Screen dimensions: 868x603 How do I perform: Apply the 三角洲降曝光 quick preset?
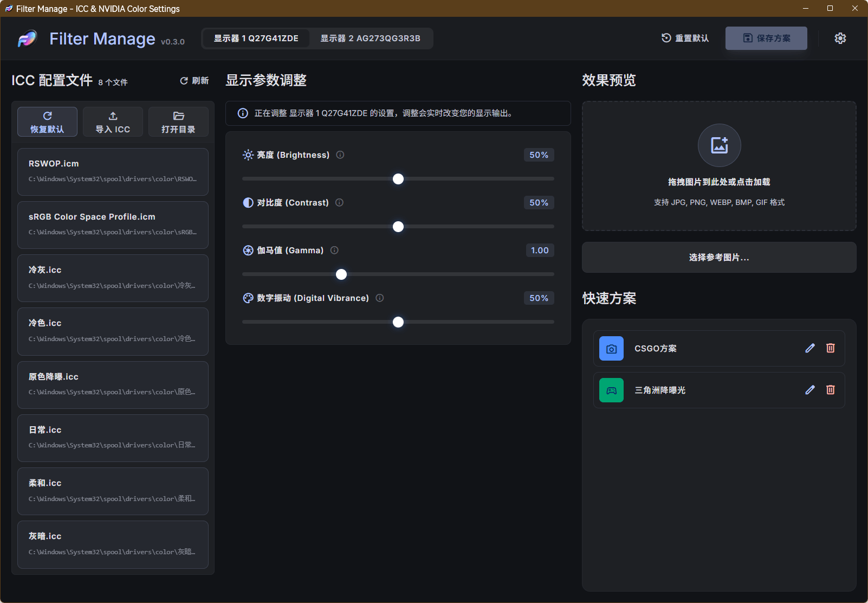pos(719,390)
